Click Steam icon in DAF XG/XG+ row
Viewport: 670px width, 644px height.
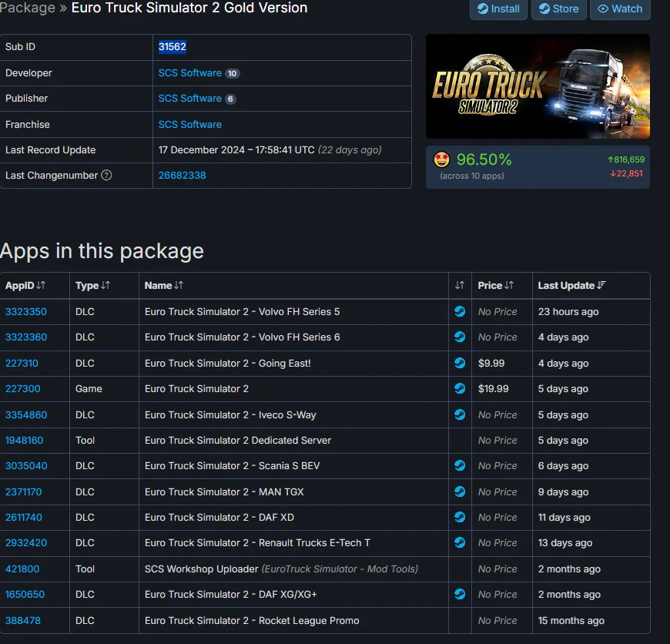pos(460,594)
